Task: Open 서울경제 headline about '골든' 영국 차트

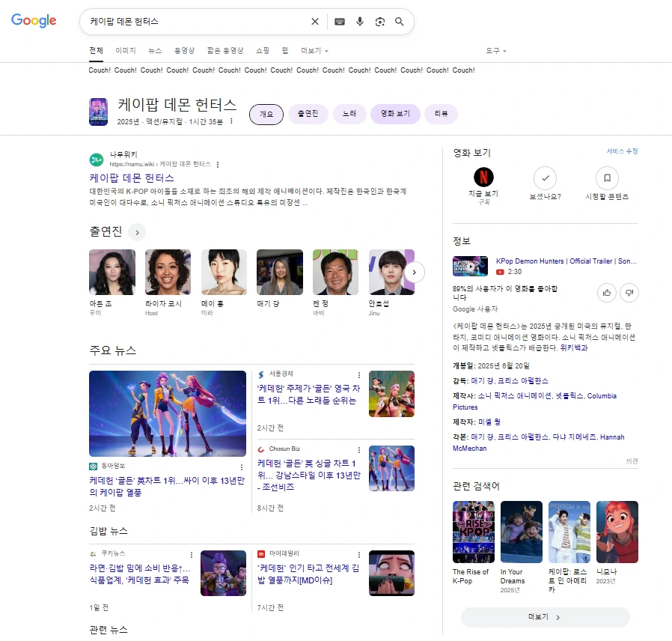Action: [308, 395]
